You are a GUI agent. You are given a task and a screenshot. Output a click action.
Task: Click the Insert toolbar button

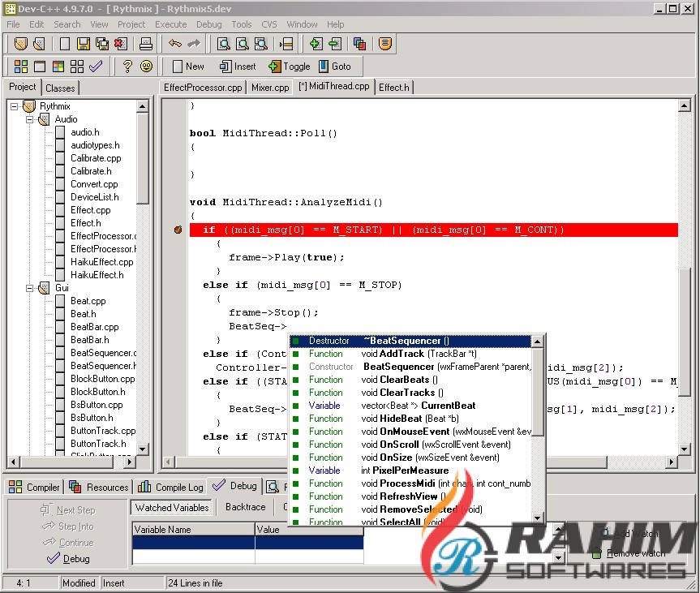pyautogui.click(x=238, y=67)
